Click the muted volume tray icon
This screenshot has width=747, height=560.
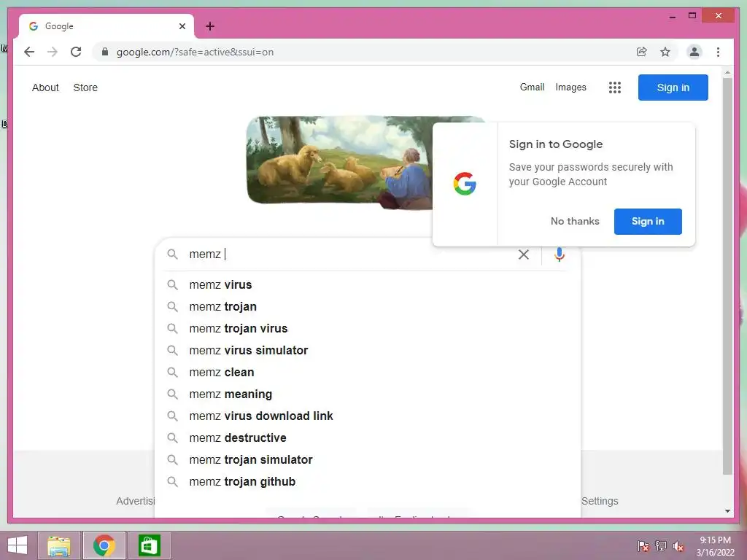click(x=678, y=546)
